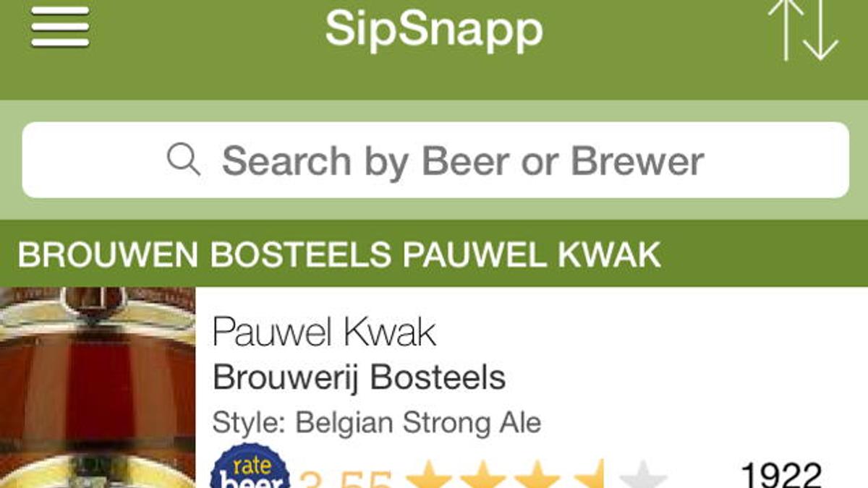
Task: Click the first gold rating star
Action: point(433,477)
